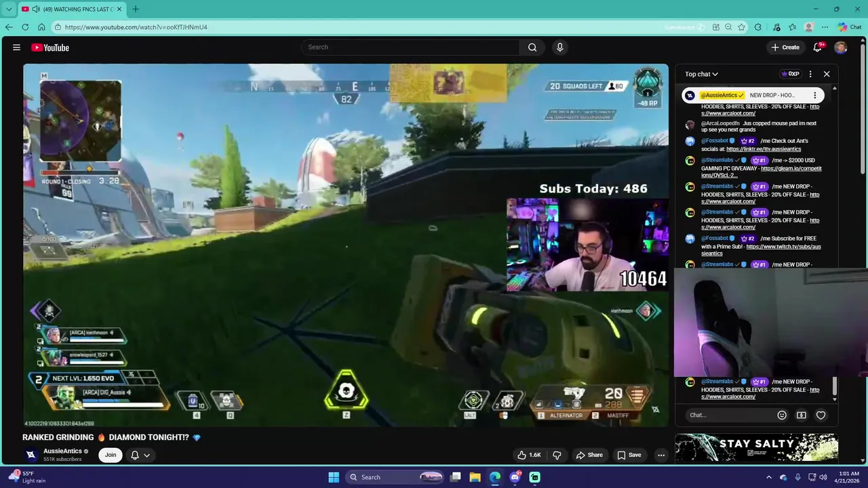The width and height of the screenshot is (868, 488).
Task: Click the magnifier search button on YouTube
Action: (x=532, y=47)
